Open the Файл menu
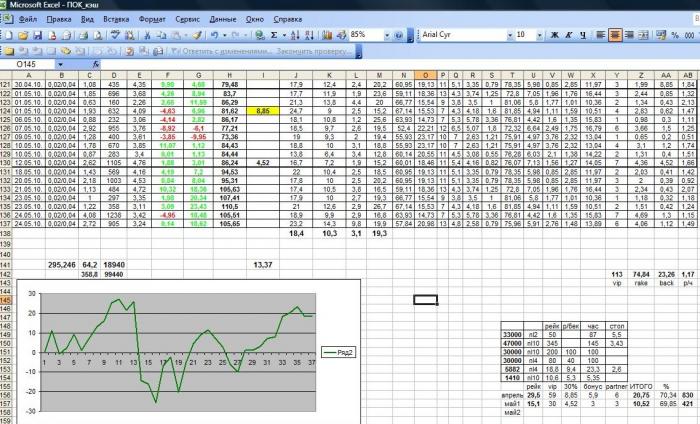Image resolution: width=700 pixels, height=424 pixels. click(28, 19)
